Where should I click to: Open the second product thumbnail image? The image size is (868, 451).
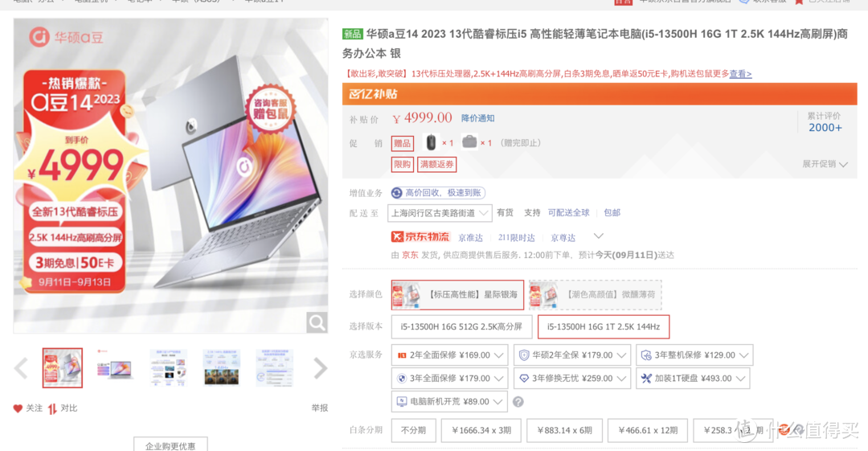click(115, 368)
